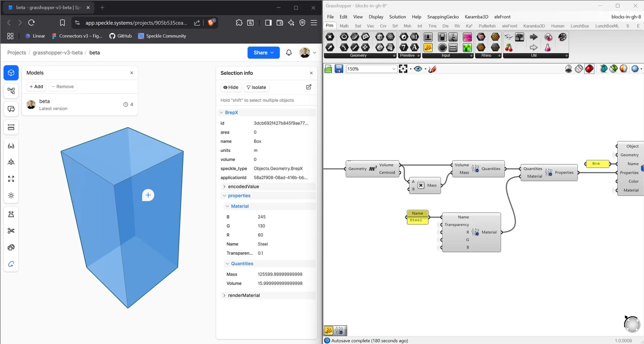
Task: Click the sketch pen icon in Grasshopper toolbar
Action: click(432, 69)
